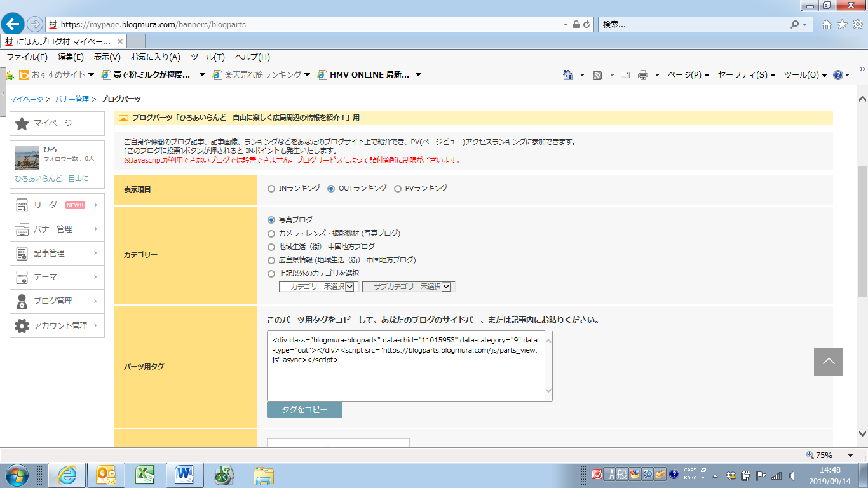Click the code textarea scroll down arrow

click(x=548, y=392)
